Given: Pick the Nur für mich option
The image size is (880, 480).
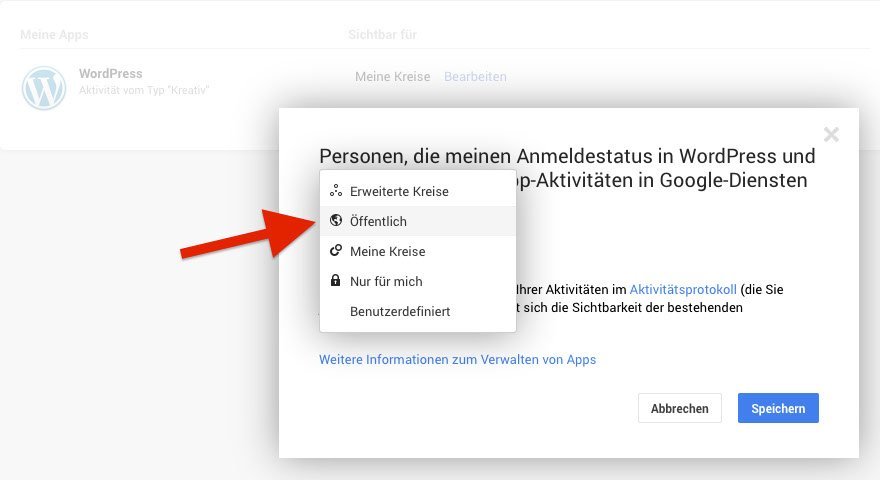Looking at the screenshot, I should [418, 281].
